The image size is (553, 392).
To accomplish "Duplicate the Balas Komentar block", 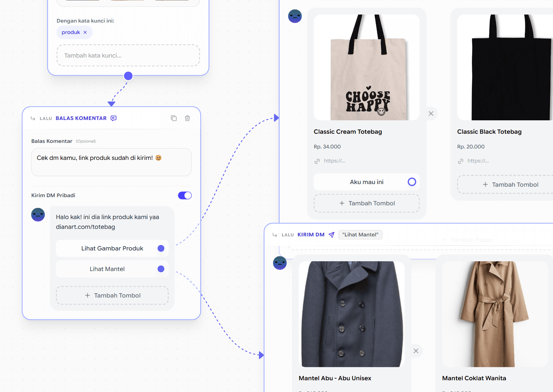I will 174,118.
